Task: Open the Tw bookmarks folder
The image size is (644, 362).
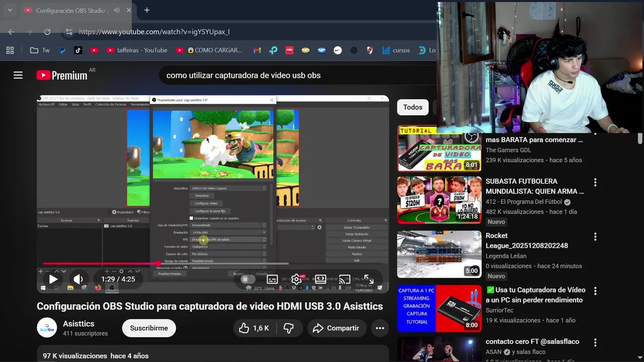Action: pos(40,50)
